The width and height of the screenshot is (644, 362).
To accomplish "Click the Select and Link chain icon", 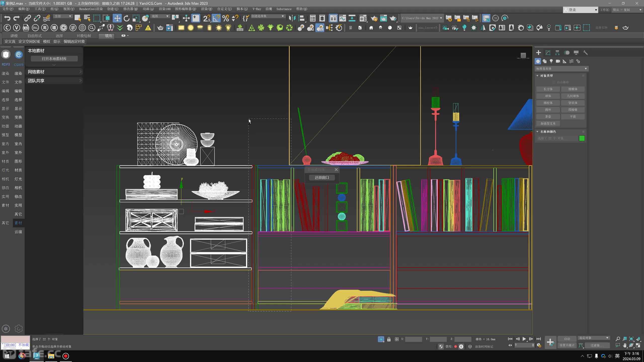I will point(27,18).
